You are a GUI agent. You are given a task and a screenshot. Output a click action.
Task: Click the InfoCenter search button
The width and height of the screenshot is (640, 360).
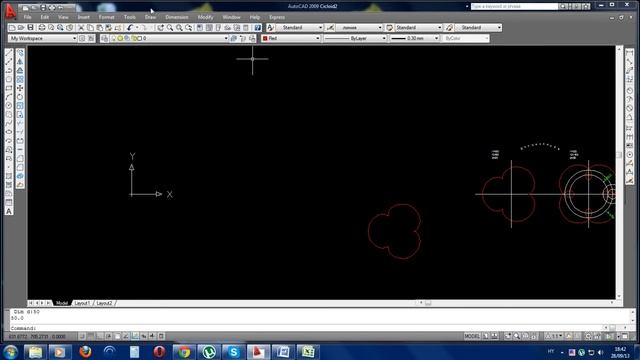[x=562, y=7]
